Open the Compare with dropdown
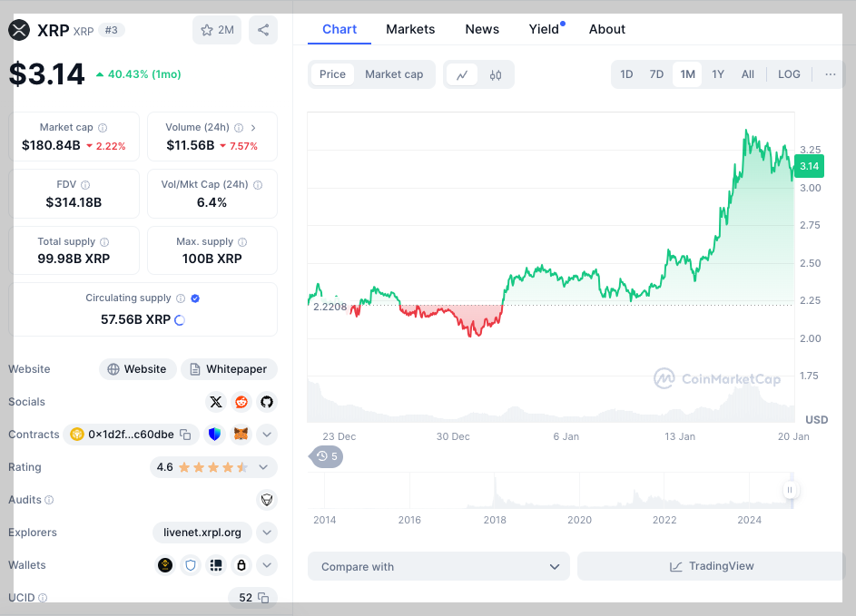Screen dimensions: 856x616 click(439, 566)
